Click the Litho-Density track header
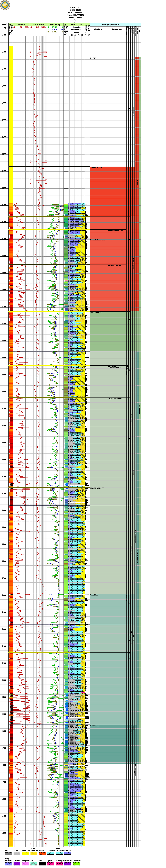Viewport: 166px width, 868px height. pos(55,25)
